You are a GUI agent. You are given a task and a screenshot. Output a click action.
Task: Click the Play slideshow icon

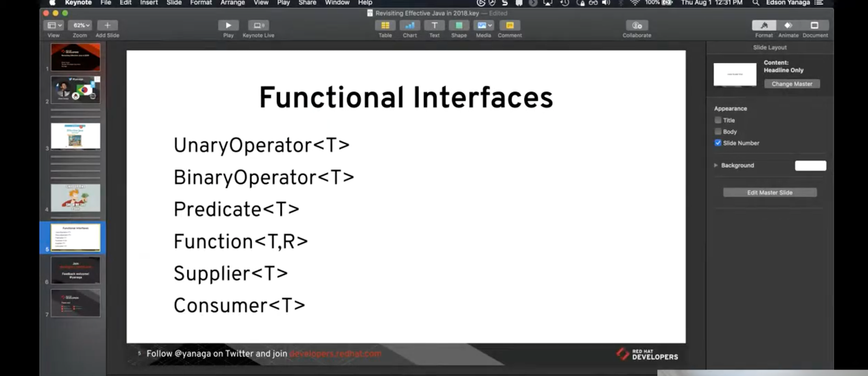(x=228, y=26)
